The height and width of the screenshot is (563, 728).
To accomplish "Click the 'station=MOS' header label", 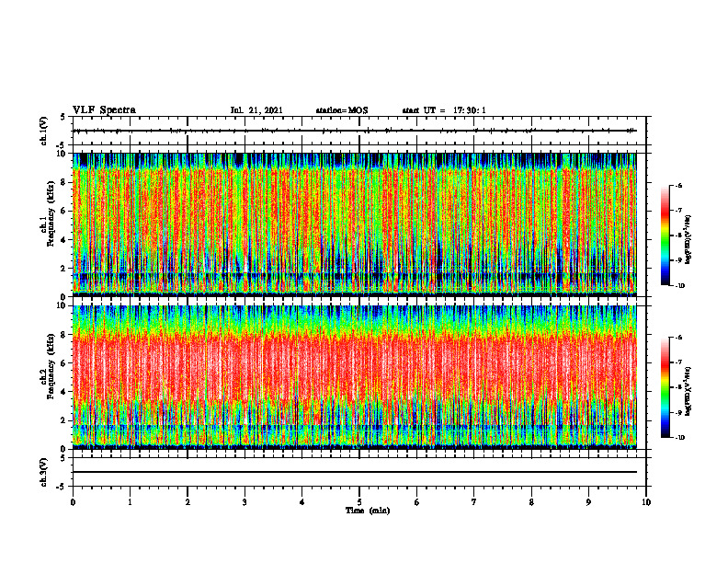I will (x=342, y=110).
